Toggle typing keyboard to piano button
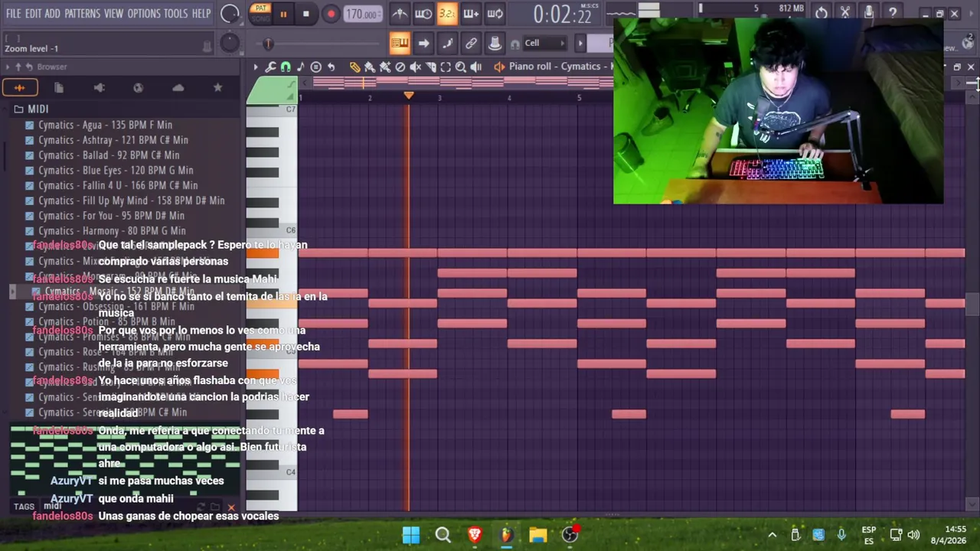 tap(400, 43)
